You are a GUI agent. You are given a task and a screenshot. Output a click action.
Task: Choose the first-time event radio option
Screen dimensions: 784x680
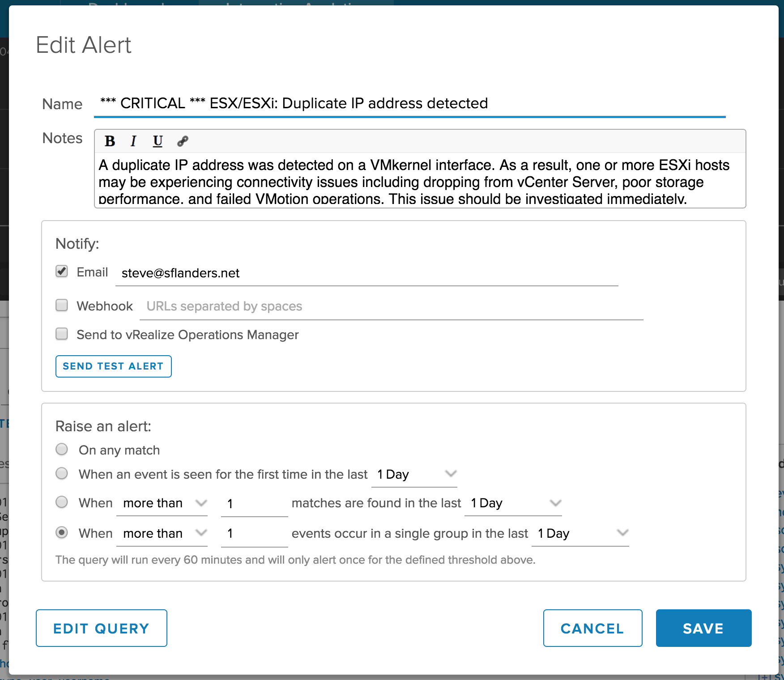click(x=62, y=473)
